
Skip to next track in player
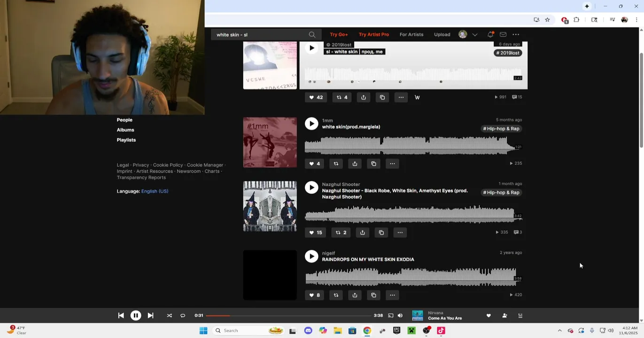point(150,316)
